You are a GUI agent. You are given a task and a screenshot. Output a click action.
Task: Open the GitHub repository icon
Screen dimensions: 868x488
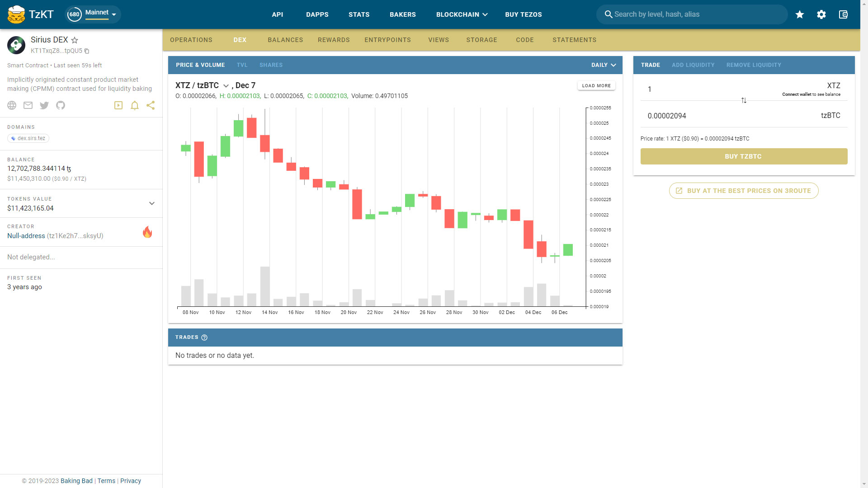(61, 105)
